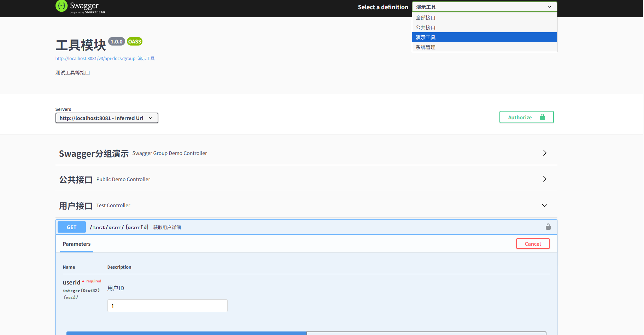Click the 1.0.0 version badge
This screenshot has width=644, height=335.
point(117,42)
